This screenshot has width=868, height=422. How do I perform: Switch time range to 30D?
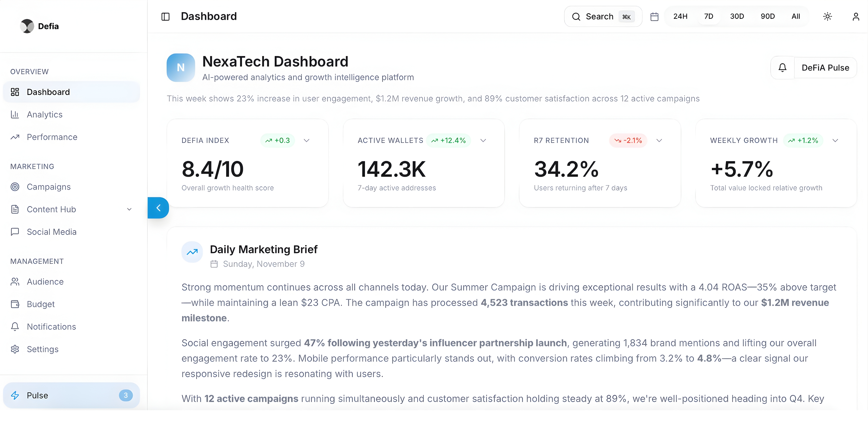[737, 16]
